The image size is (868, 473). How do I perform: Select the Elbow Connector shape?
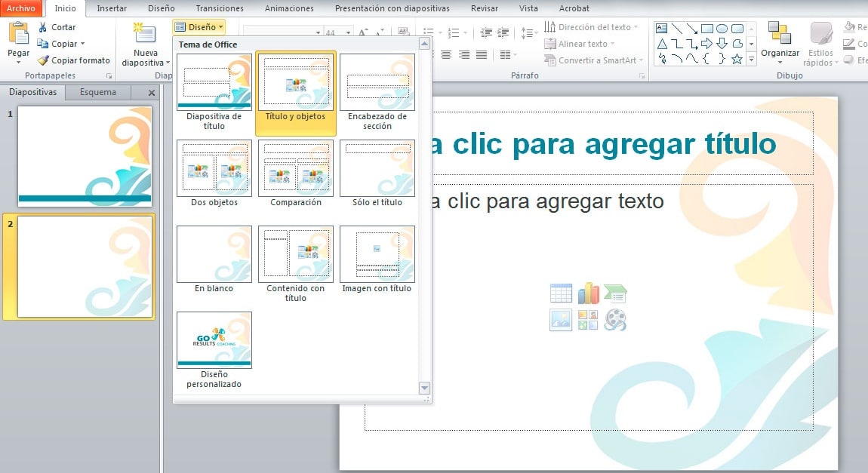coord(676,44)
